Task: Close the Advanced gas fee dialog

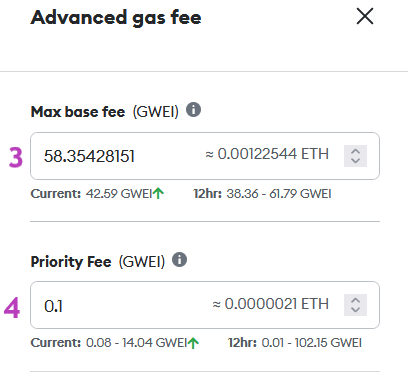Action: 365,16
